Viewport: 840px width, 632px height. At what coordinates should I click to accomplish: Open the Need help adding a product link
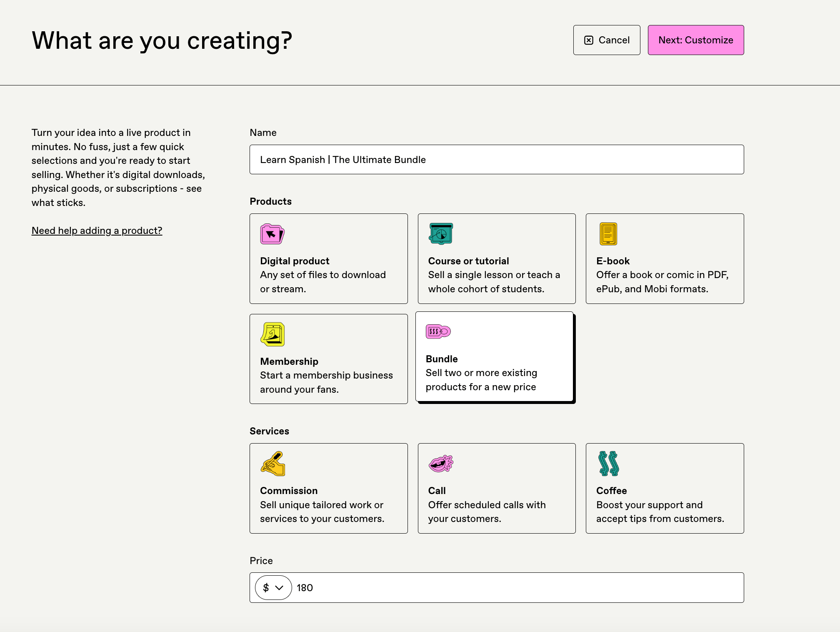click(97, 231)
